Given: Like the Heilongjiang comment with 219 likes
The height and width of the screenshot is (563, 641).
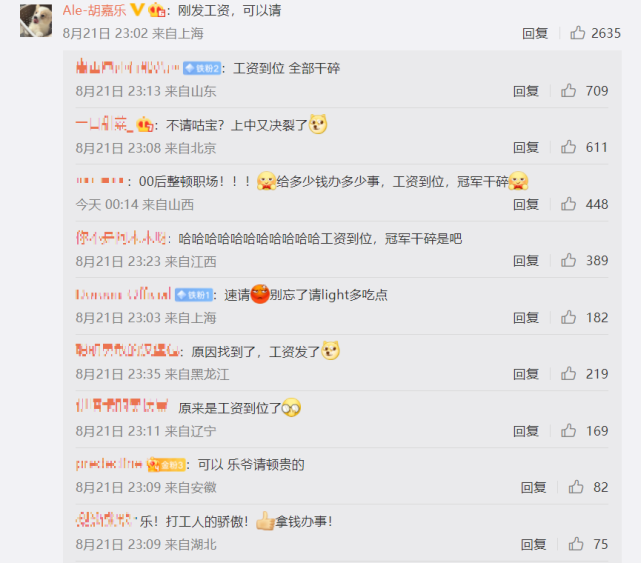Looking at the screenshot, I should [x=568, y=374].
